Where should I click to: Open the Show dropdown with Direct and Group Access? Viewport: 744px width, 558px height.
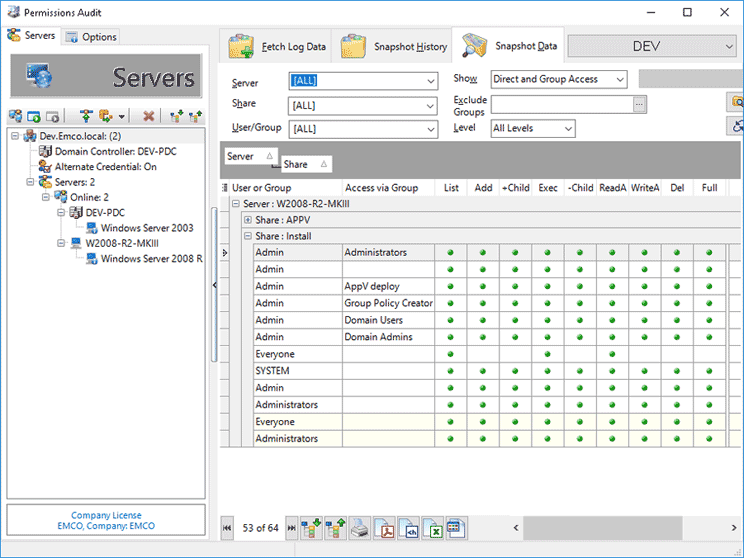pos(619,79)
